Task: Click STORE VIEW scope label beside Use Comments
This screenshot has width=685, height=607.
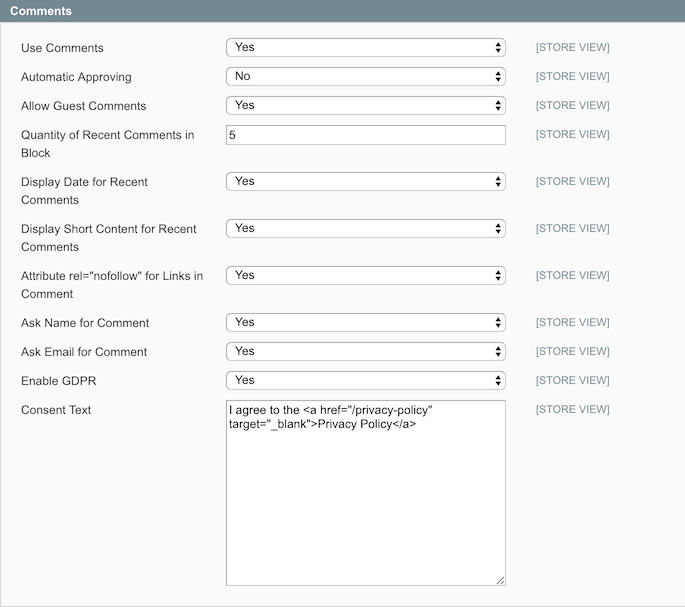Action: tap(572, 48)
